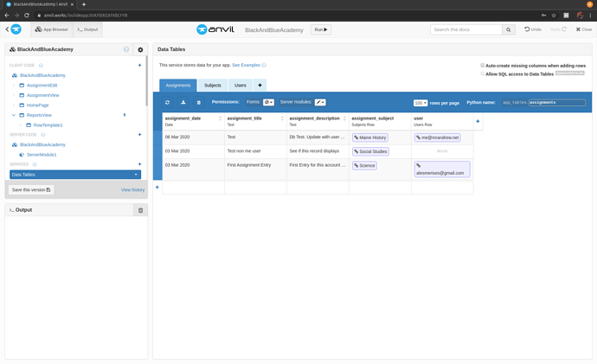The image size is (597, 364).
Task: Expand AssignmentView form tree node
Action: point(14,95)
